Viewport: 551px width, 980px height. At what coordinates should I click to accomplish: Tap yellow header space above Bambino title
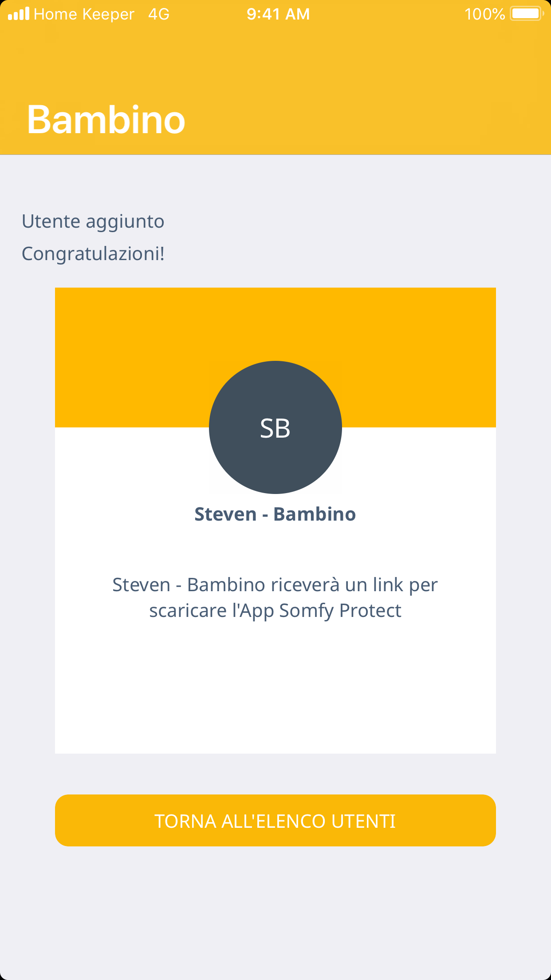pyautogui.click(x=275, y=58)
